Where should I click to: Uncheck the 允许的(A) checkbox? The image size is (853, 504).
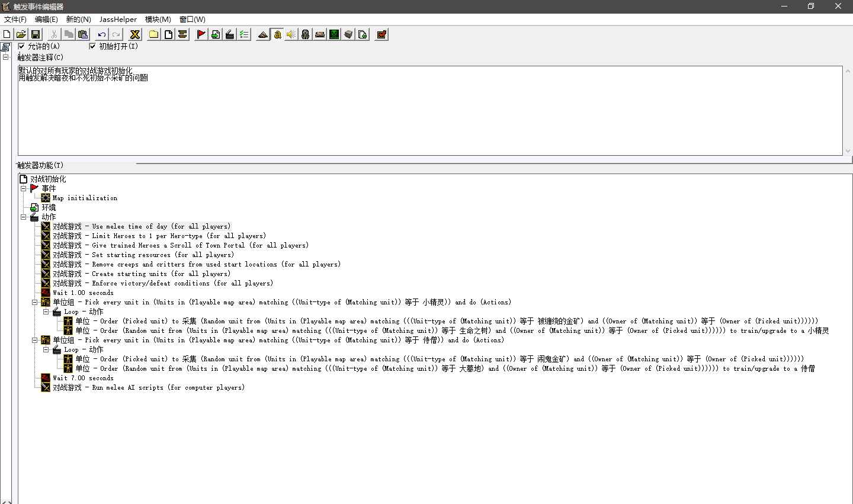22,46
